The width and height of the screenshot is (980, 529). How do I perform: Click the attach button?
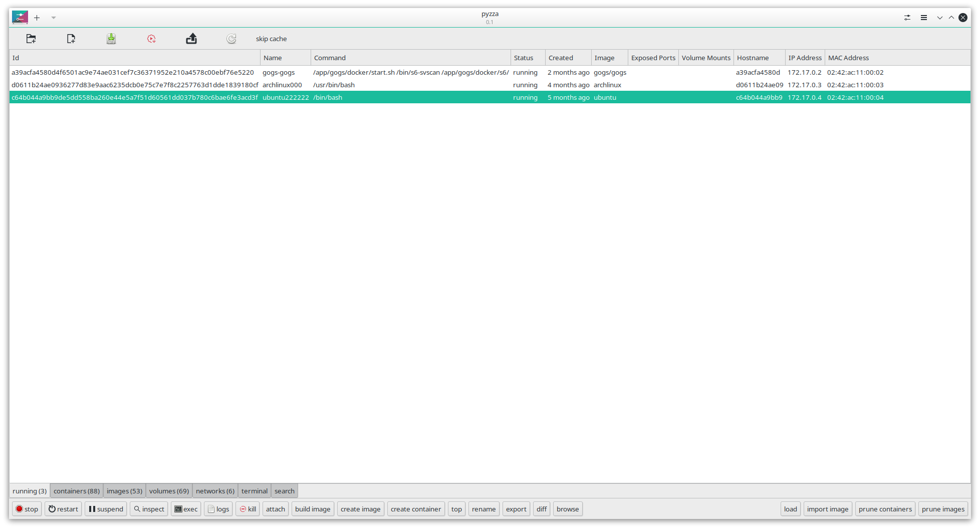[x=276, y=509]
